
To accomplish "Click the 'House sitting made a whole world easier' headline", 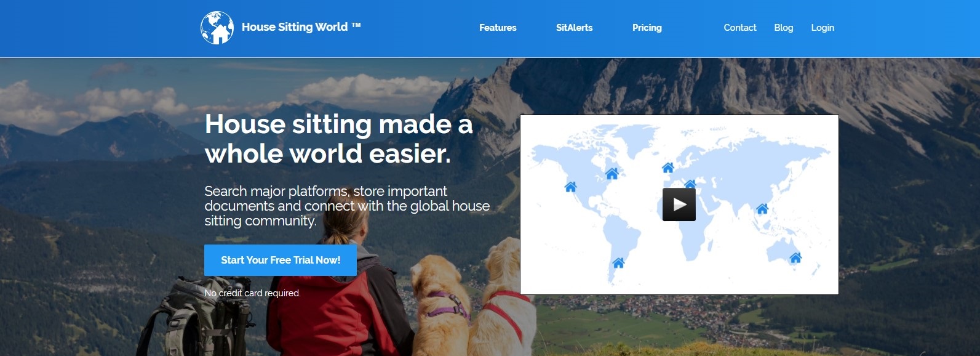I will (x=338, y=139).
